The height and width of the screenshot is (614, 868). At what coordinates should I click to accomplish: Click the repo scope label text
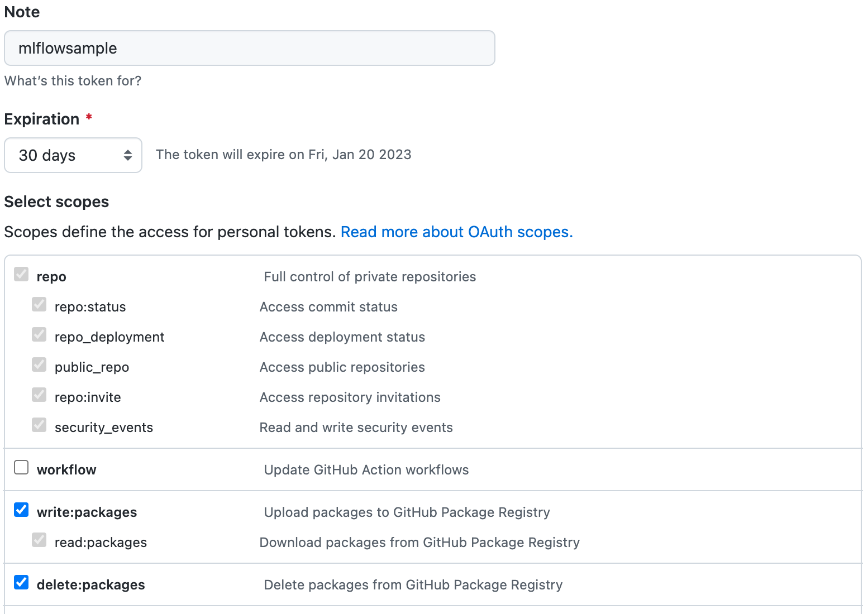click(x=51, y=277)
